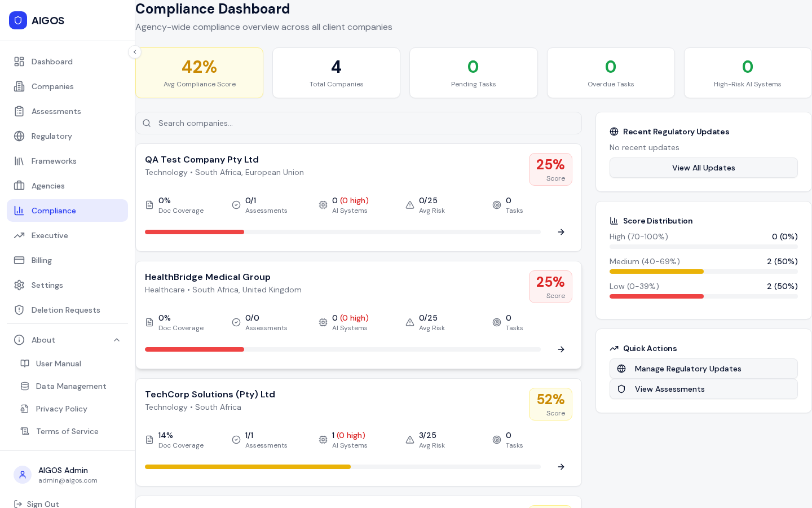
Task: Click the search magnifier icon
Action: tap(147, 123)
